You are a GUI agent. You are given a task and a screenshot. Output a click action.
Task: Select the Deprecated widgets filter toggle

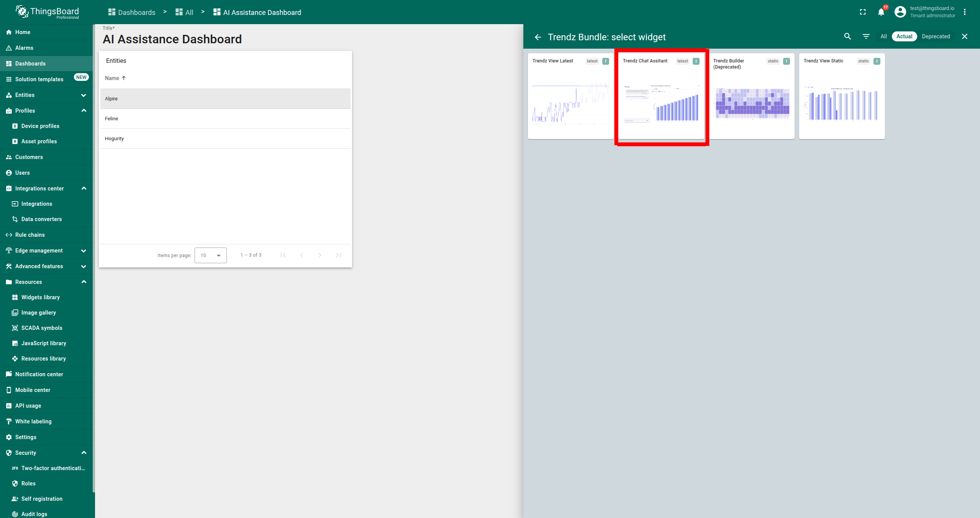936,36
